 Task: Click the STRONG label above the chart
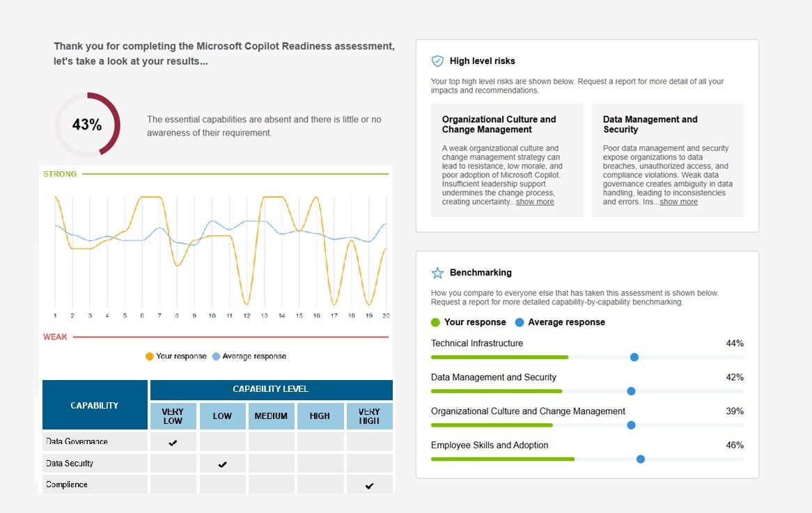tap(60, 175)
